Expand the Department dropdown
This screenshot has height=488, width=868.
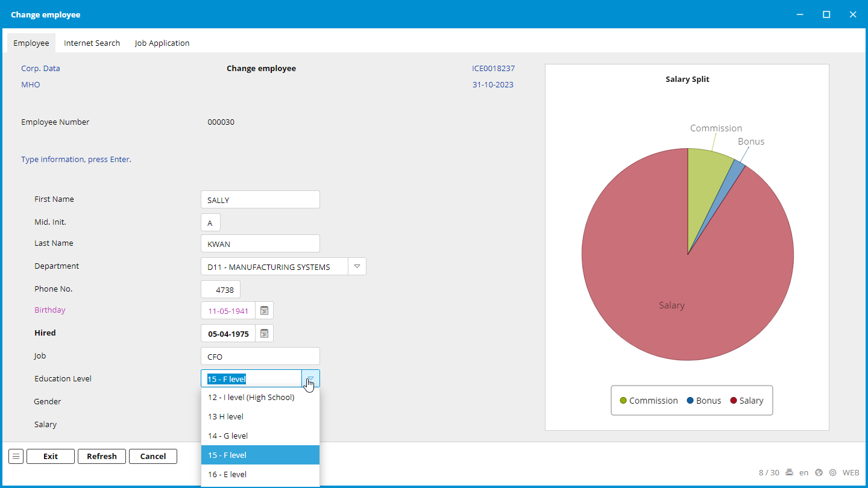pos(357,266)
